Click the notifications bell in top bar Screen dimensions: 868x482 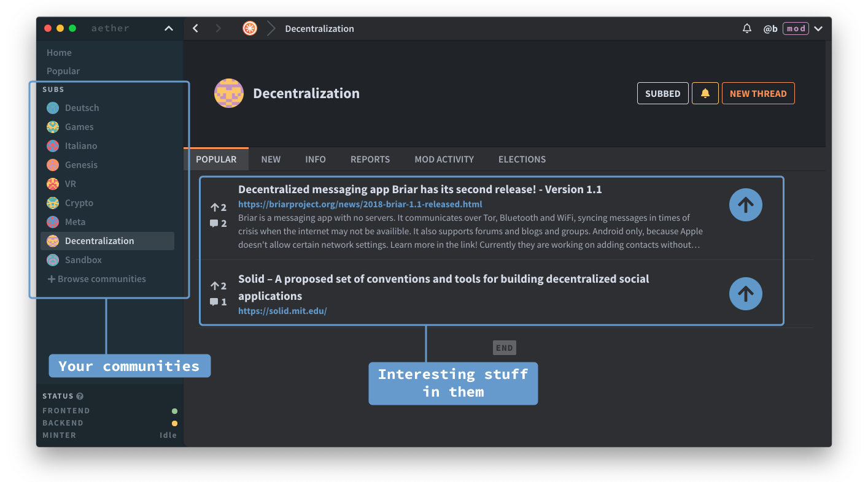coord(747,28)
